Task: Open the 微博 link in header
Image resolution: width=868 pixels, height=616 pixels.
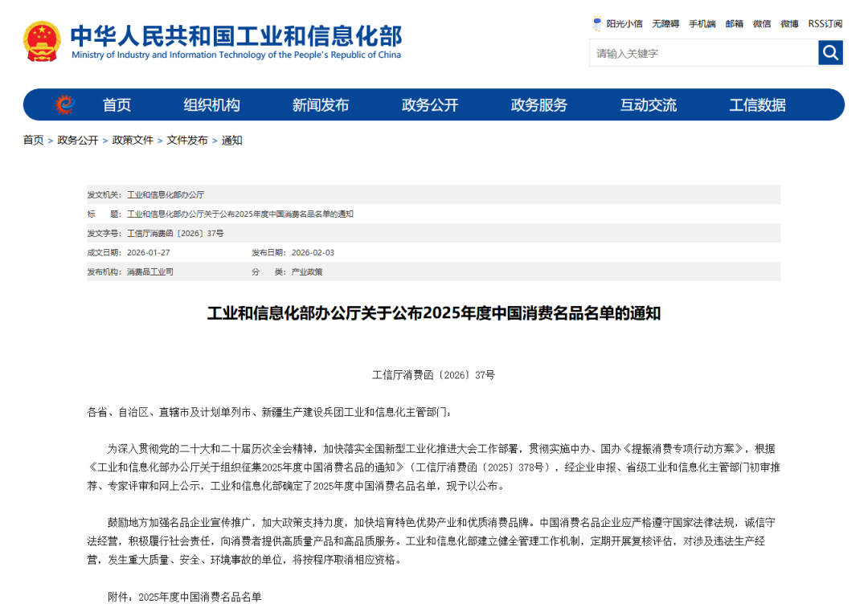Action: pyautogui.click(x=789, y=24)
